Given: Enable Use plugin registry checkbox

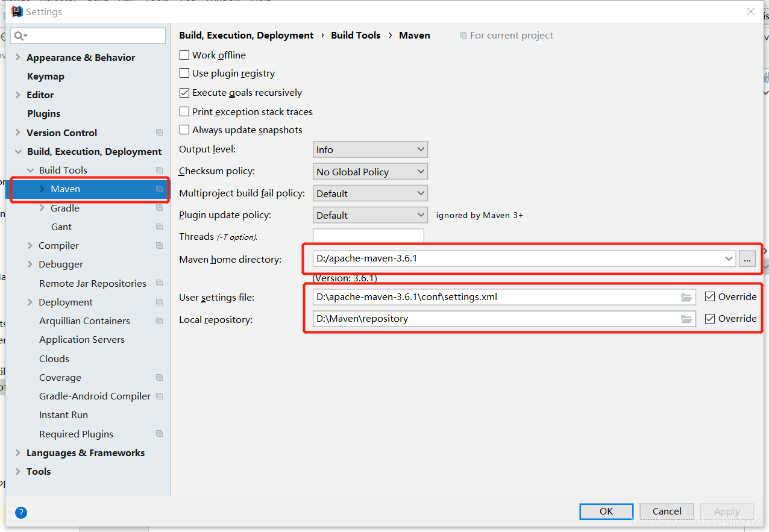Looking at the screenshot, I should pos(184,74).
